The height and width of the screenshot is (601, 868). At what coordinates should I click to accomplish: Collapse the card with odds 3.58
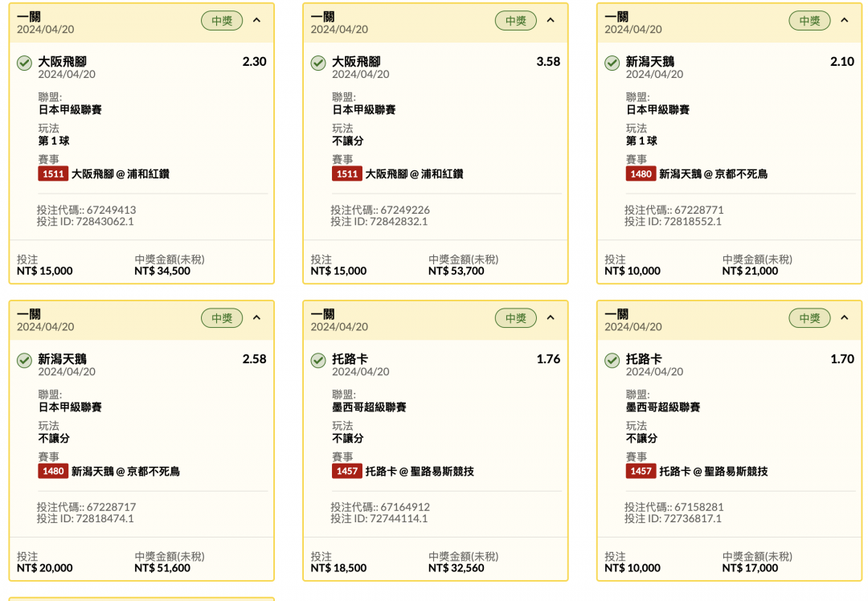551,20
